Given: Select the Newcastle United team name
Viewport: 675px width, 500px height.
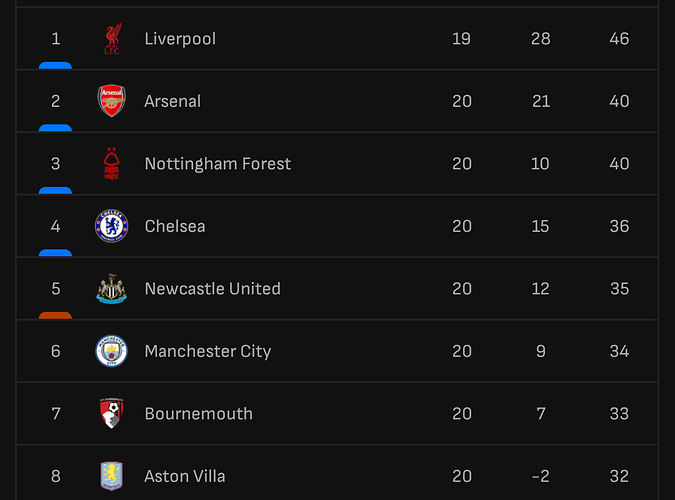Looking at the screenshot, I should coord(212,289).
